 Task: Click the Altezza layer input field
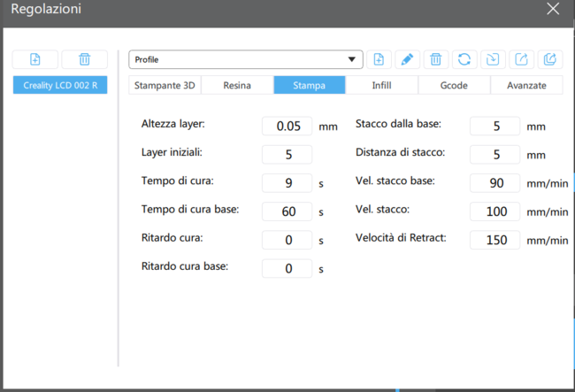pos(287,126)
